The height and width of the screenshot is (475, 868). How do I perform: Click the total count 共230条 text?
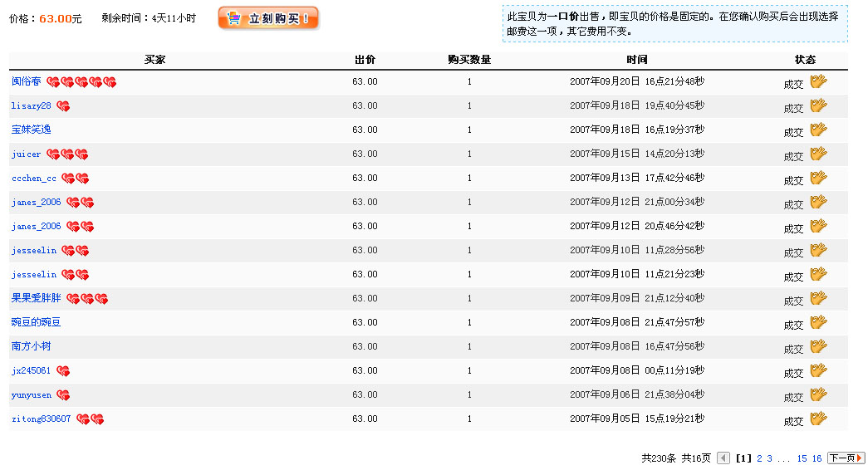[659, 458]
